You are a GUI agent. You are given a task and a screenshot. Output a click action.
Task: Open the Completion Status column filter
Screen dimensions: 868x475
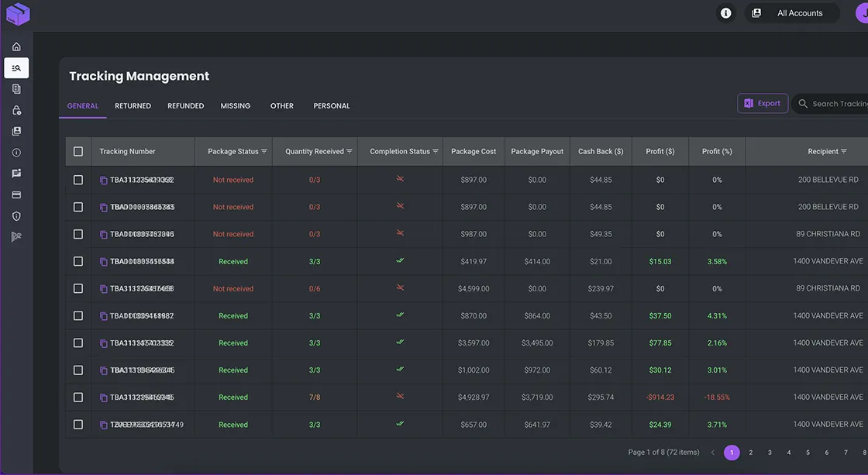tap(436, 152)
